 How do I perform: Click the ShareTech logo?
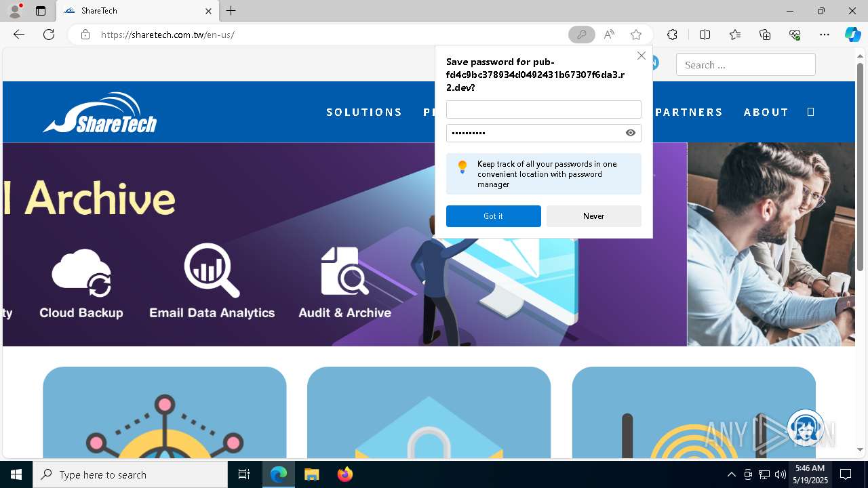coord(100,113)
